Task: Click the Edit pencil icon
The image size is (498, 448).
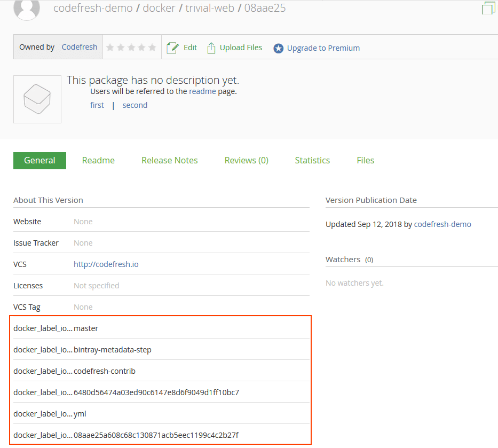Action: [x=172, y=48]
